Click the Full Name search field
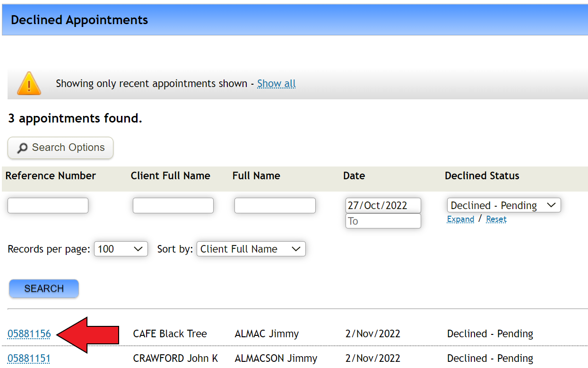 275,205
